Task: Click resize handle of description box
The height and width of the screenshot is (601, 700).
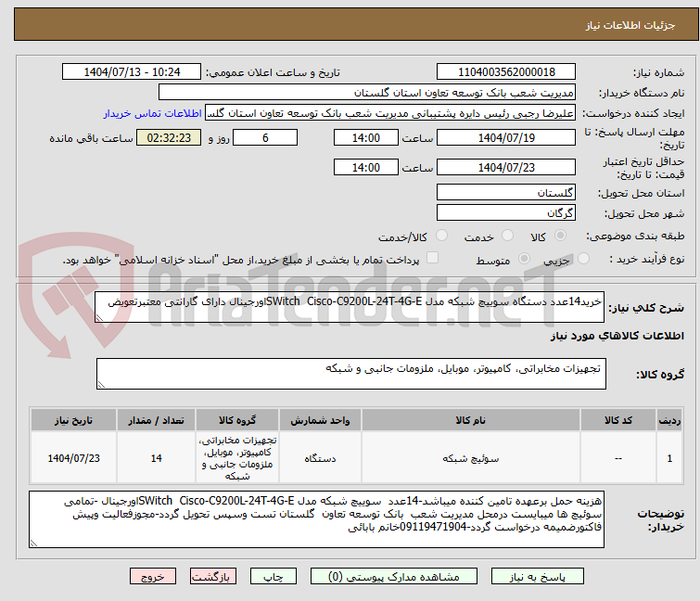Action: click(99, 318)
